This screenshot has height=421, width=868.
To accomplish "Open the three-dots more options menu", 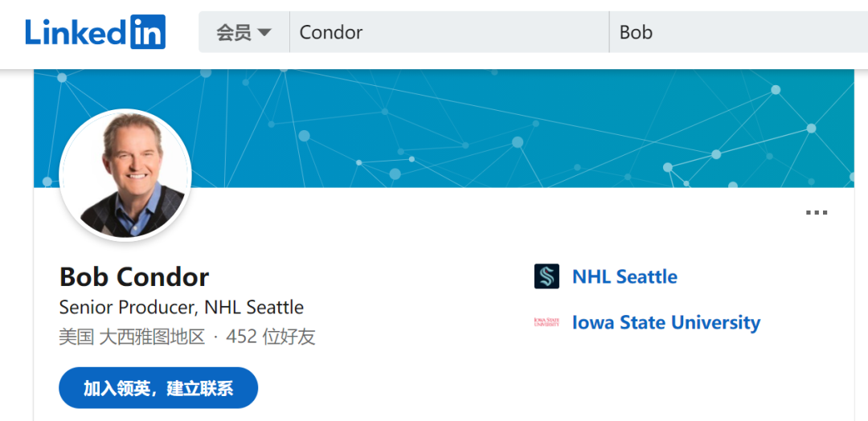I will click(816, 213).
